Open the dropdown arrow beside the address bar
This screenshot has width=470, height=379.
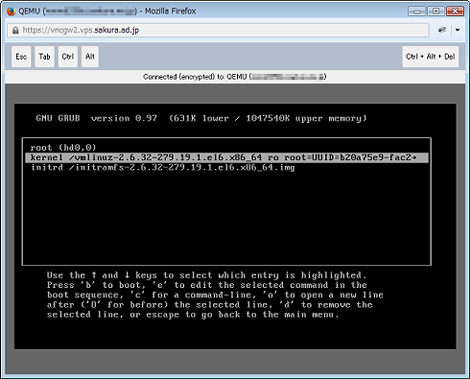[x=458, y=30]
